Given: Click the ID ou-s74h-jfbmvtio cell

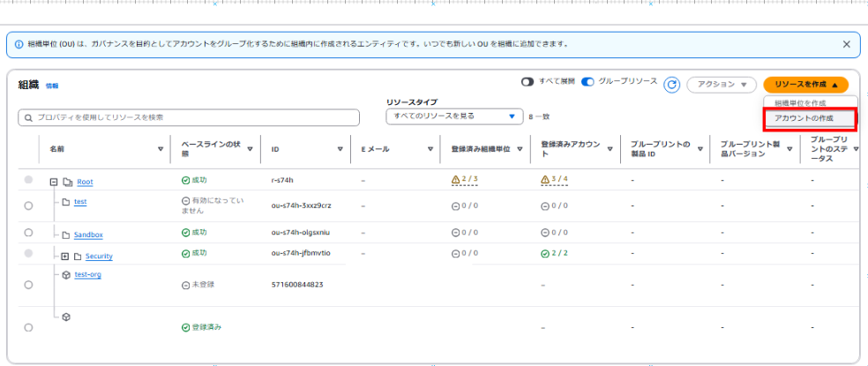Looking at the screenshot, I should pyautogui.click(x=301, y=253).
